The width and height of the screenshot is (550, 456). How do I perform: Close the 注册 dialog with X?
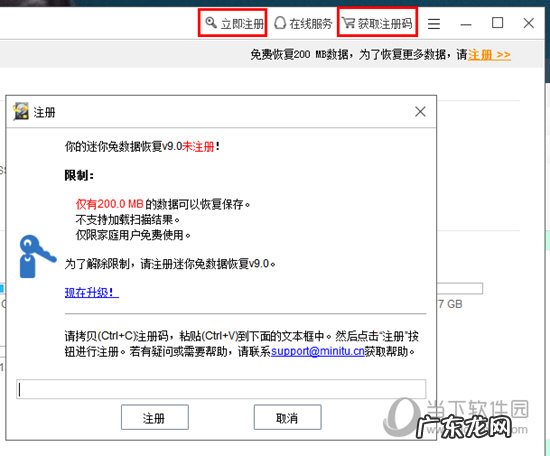tap(420, 112)
